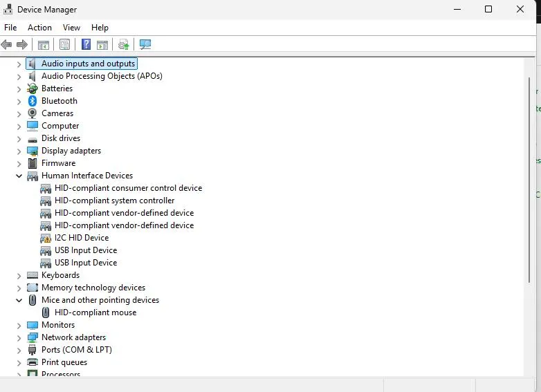This screenshot has height=392, width=541.
Task: Click the Memory technology devices icon
Action: 33,288
